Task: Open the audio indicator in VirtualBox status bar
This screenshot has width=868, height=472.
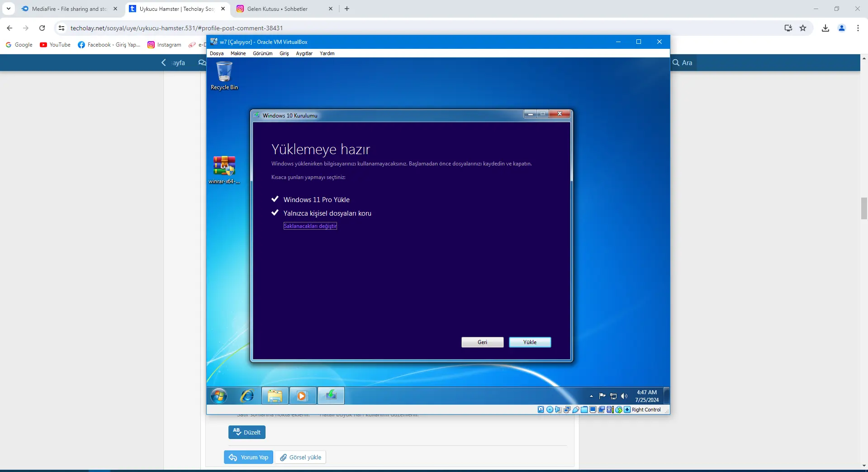Action: point(558,410)
